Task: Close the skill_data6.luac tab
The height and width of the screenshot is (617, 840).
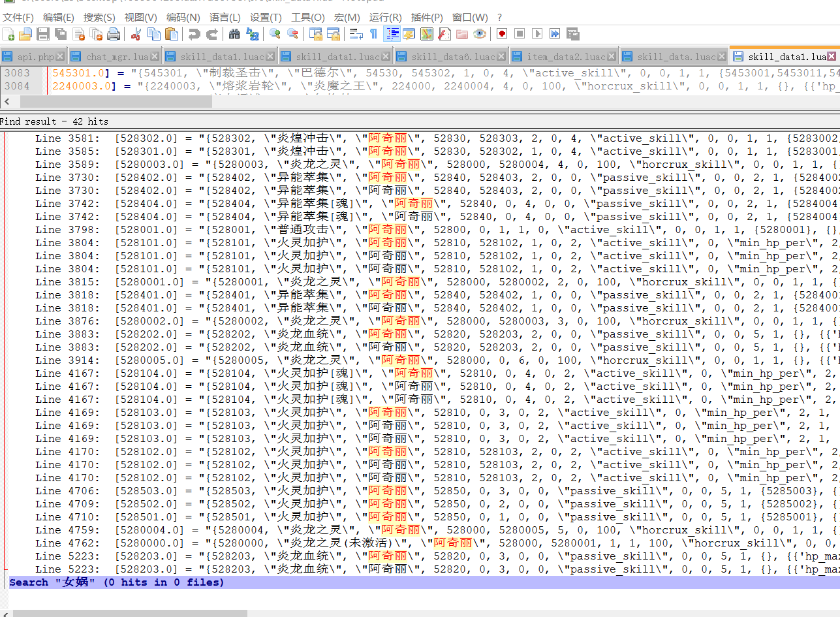Action: pos(501,57)
